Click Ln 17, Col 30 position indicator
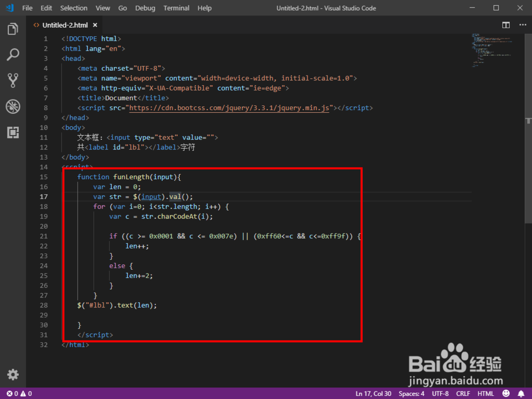The image size is (532, 399). coord(373,394)
